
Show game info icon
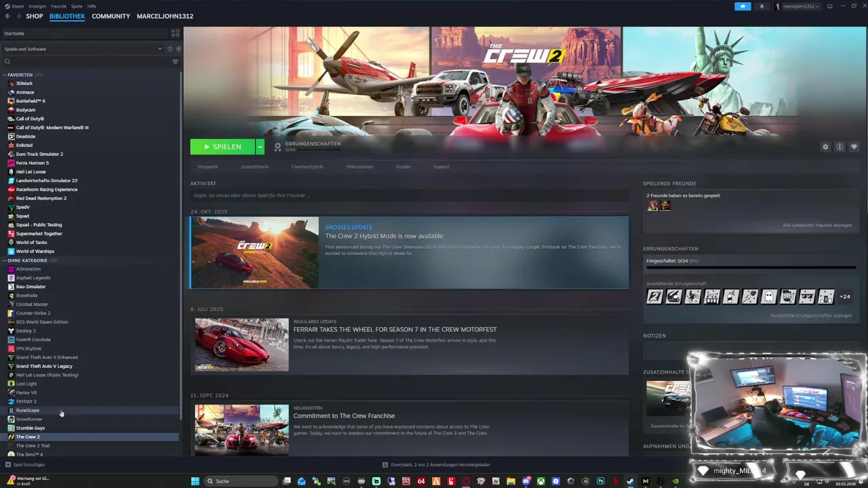coord(840,146)
